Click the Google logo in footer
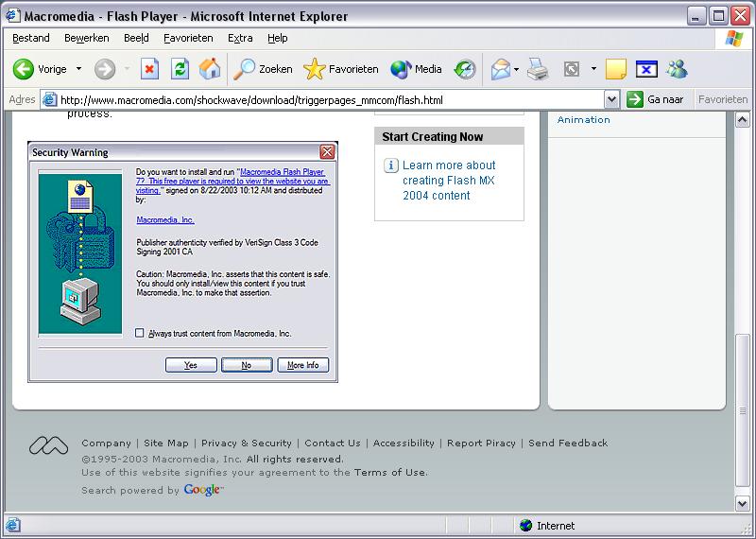 [204, 490]
